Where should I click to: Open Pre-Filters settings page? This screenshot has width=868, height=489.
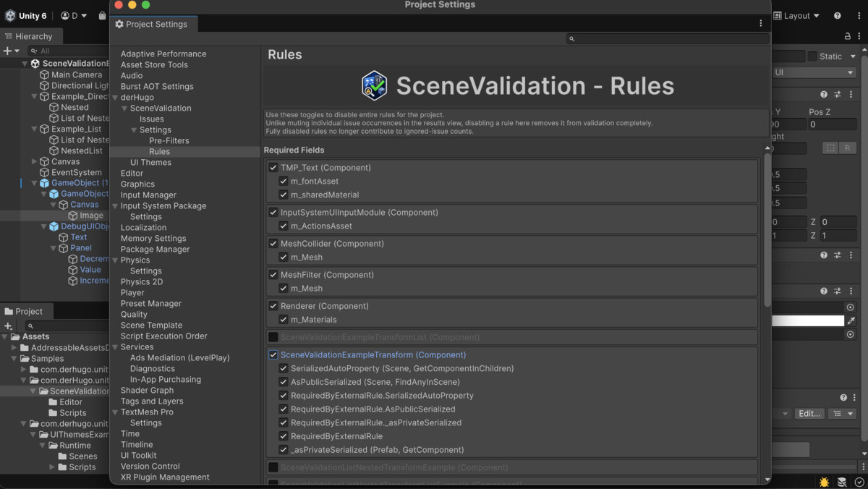[x=169, y=140]
